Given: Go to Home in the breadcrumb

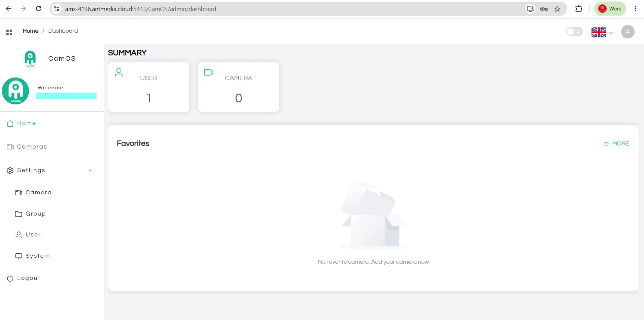Looking at the screenshot, I should (x=30, y=31).
